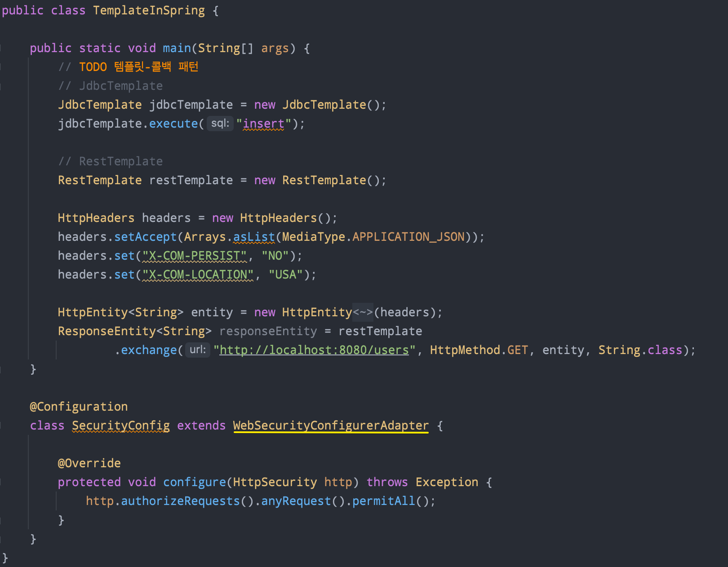This screenshot has width=728, height=567.
Task: Click the responseEntity variable name
Action: pyautogui.click(x=268, y=331)
